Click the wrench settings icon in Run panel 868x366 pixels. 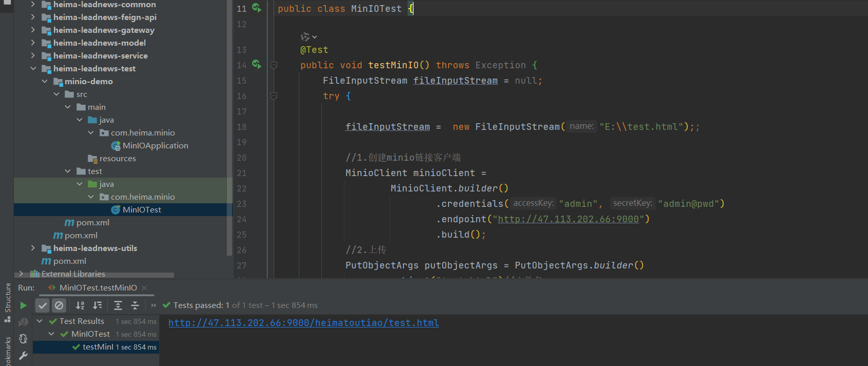pyautogui.click(x=23, y=355)
